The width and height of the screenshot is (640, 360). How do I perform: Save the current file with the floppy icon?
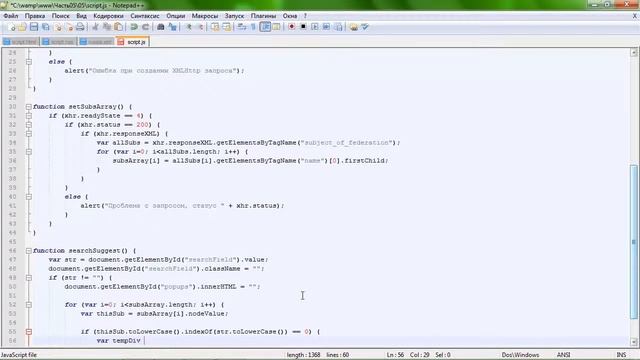pyautogui.click(x=34, y=27)
